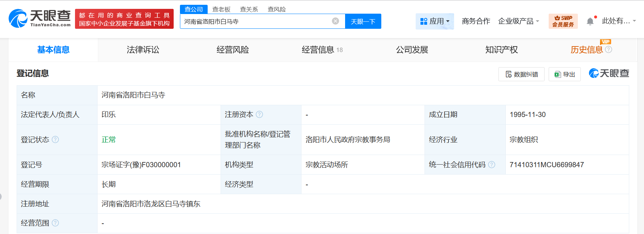This screenshot has width=644, height=234.
Task: Click the approving agency 洛阳市人民政府宗教事务局
Action: pyautogui.click(x=348, y=140)
